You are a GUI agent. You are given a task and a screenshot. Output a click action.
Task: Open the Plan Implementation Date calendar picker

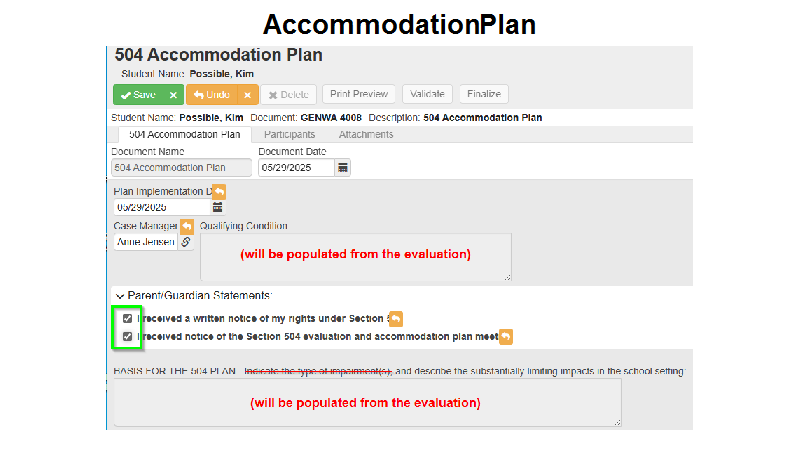point(217,207)
